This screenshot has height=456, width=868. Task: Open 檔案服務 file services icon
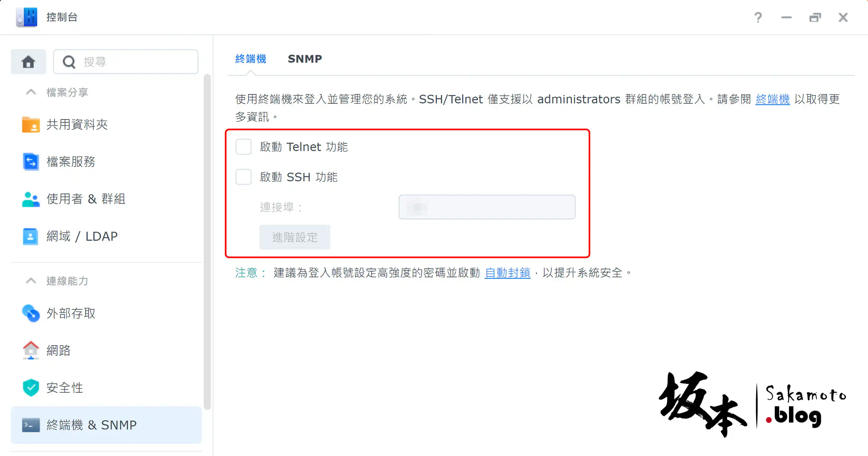coord(31,161)
